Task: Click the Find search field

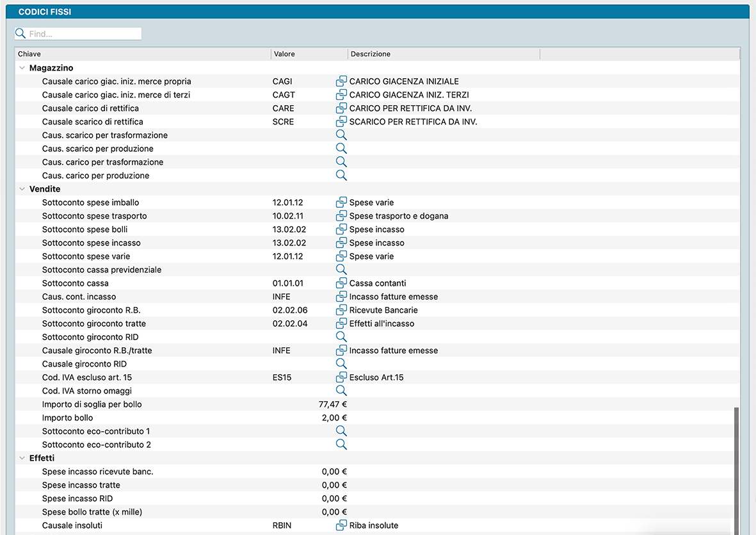Action: (83, 34)
